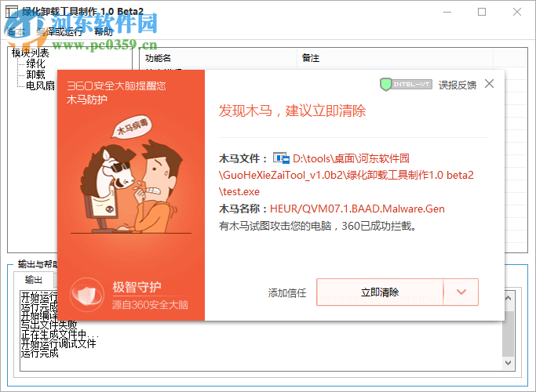Open the 帮助 menu
The width and height of the screenshot is (536, 392).
pyautogui.click(x=104, y=32)
